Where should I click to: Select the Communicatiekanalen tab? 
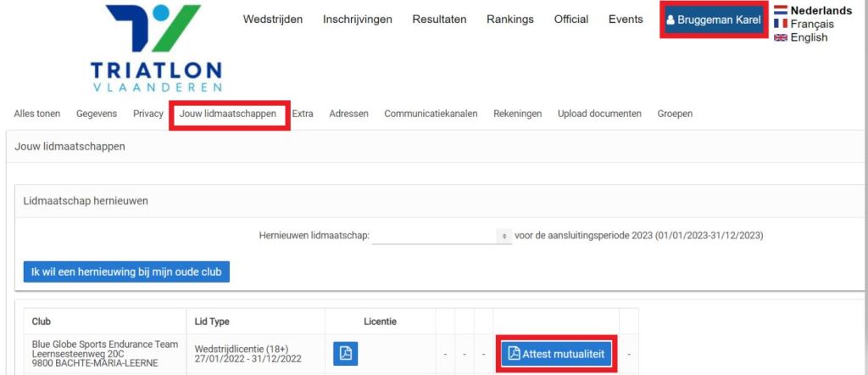[x=431, y=114]
